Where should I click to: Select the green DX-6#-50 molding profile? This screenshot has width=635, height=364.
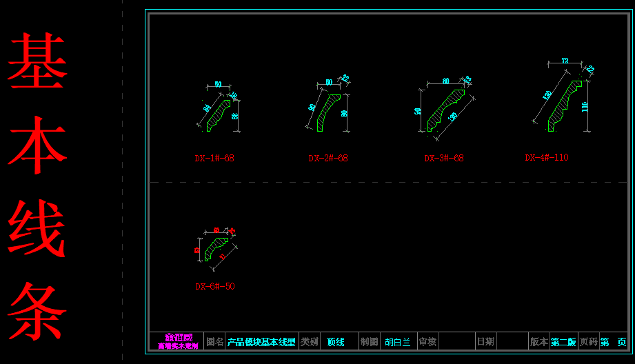tap(216, 247)
